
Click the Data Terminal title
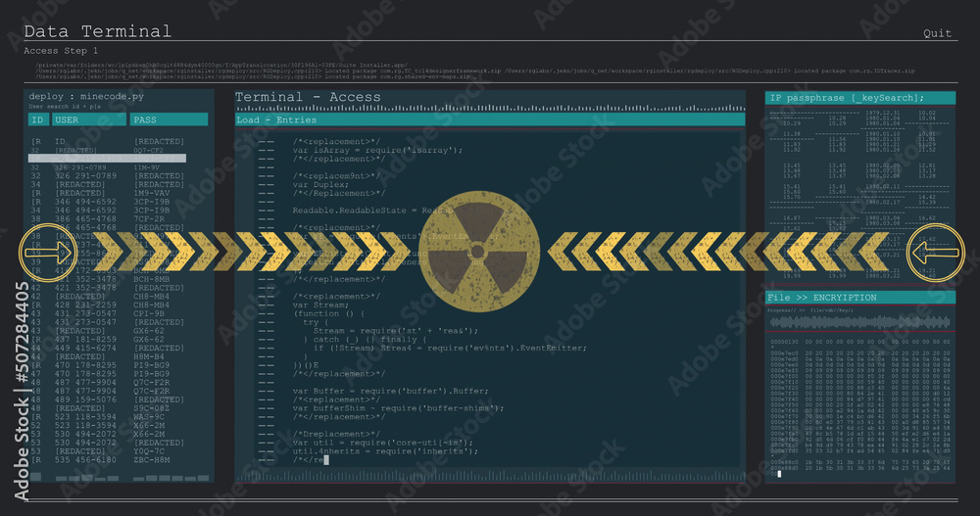pos(97,31)
